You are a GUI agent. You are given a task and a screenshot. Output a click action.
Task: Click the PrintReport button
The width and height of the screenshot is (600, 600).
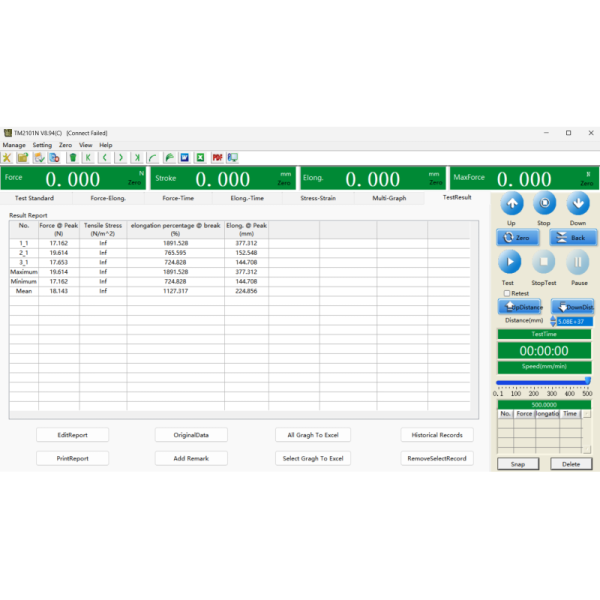point(72,458)
